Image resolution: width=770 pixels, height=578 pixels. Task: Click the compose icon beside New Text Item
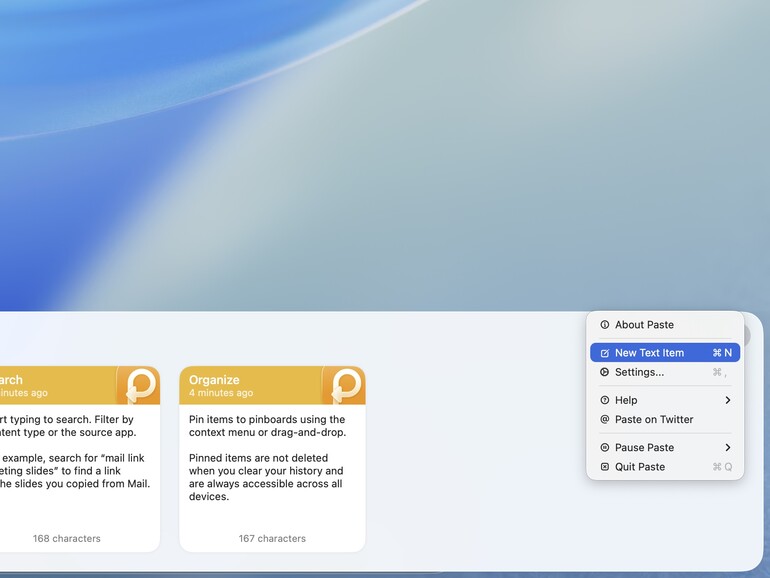(605, 353)
